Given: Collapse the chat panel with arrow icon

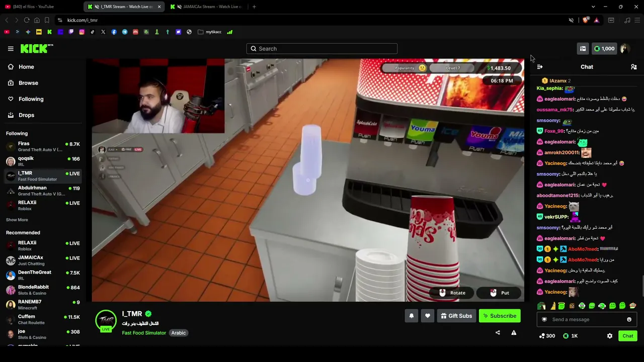Looking at the screenshot, I should (540, 67).
